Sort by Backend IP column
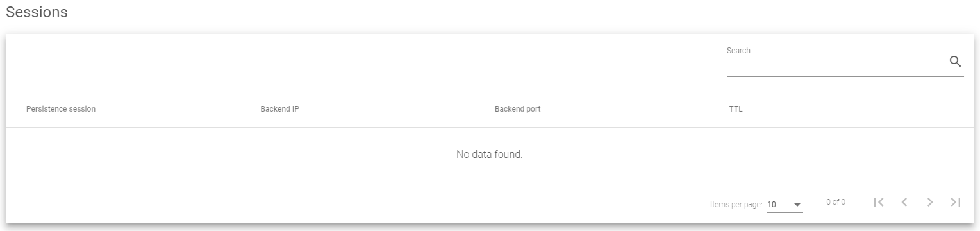Image resolution: width=980 pixels, height=231 pixels. tap(280, 109)
